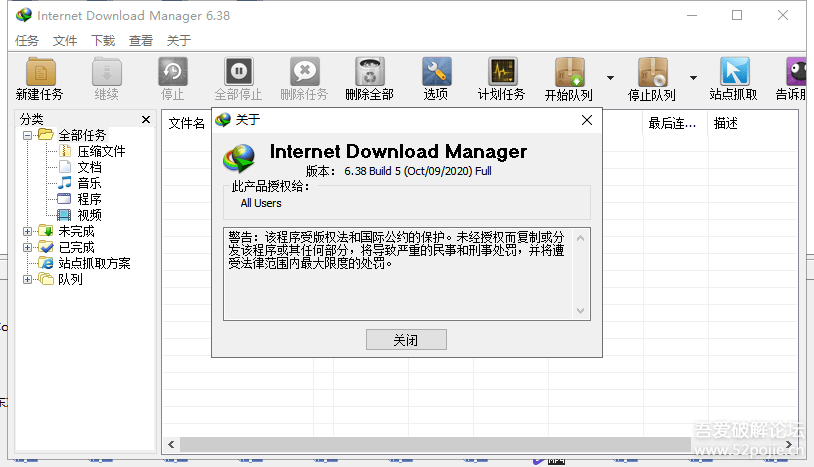Click the 文件名 column header
This screenshot has height=467, width=814.
(187, 123)
